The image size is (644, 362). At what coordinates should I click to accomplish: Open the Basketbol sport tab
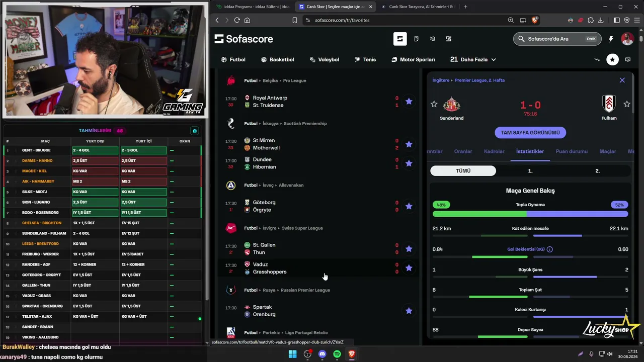click(277, 59)
